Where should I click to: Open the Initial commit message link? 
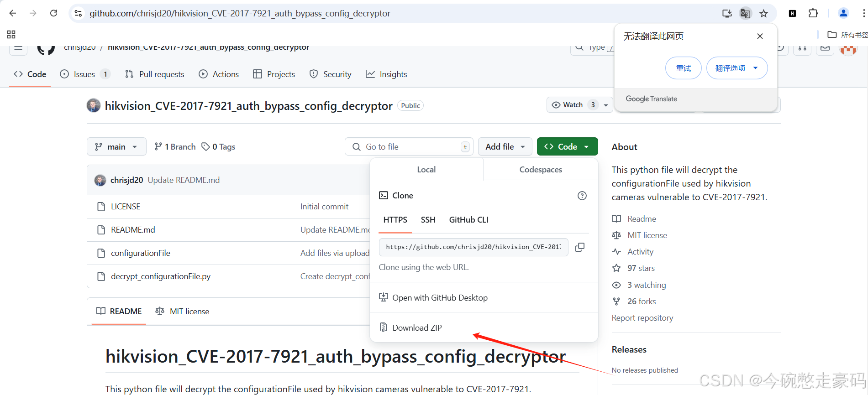click(324, 207)
